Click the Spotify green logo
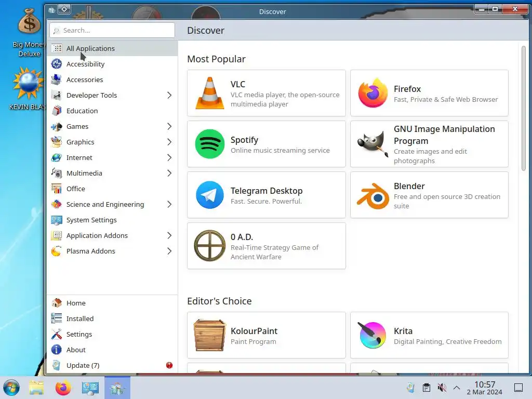This screenshot has height=399, width=532. coord(210,144)
